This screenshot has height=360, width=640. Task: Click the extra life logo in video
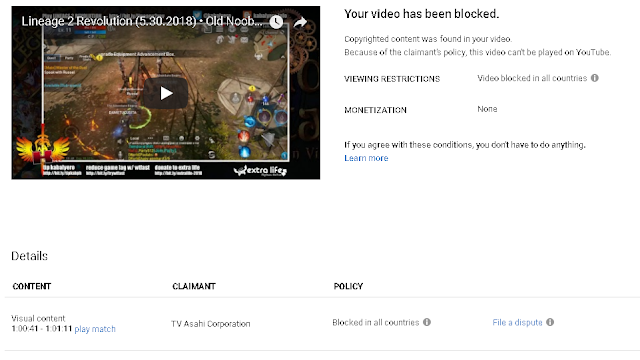pyautogui.click(x=260, y=170)
